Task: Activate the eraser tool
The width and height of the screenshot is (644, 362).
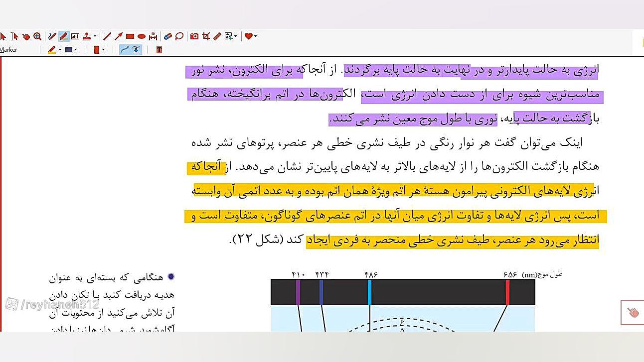Action: 168,36
